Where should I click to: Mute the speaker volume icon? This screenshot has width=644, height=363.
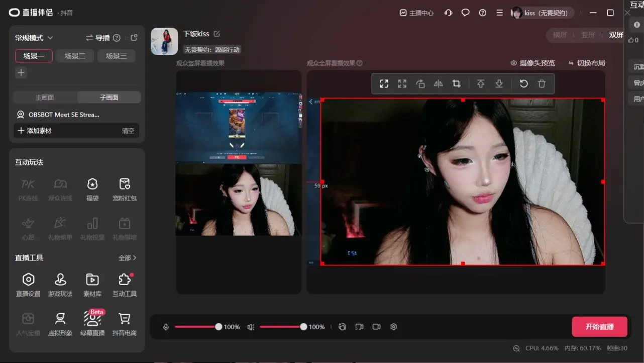coord(251,327)
